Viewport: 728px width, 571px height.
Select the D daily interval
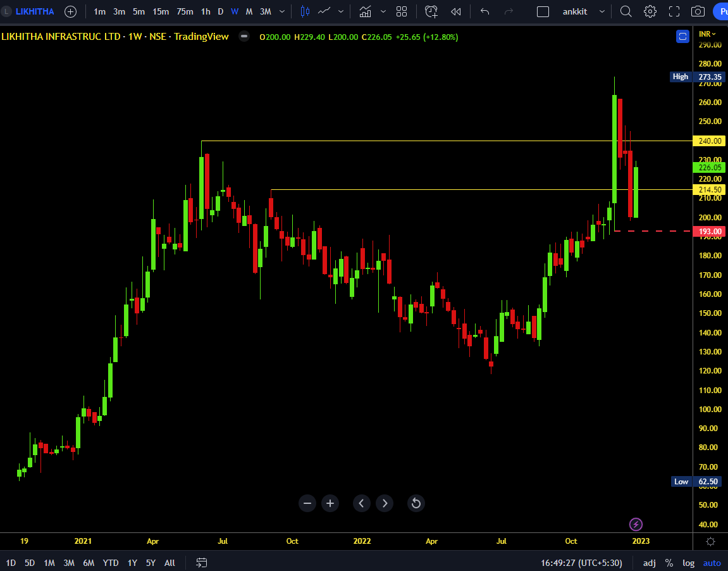[221, 11]
